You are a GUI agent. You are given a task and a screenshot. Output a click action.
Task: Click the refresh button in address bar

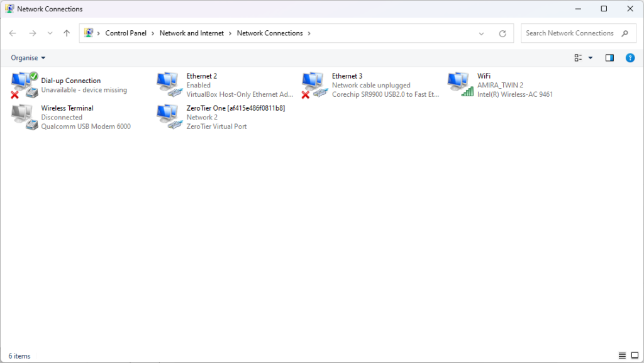[x=502, y=33]
